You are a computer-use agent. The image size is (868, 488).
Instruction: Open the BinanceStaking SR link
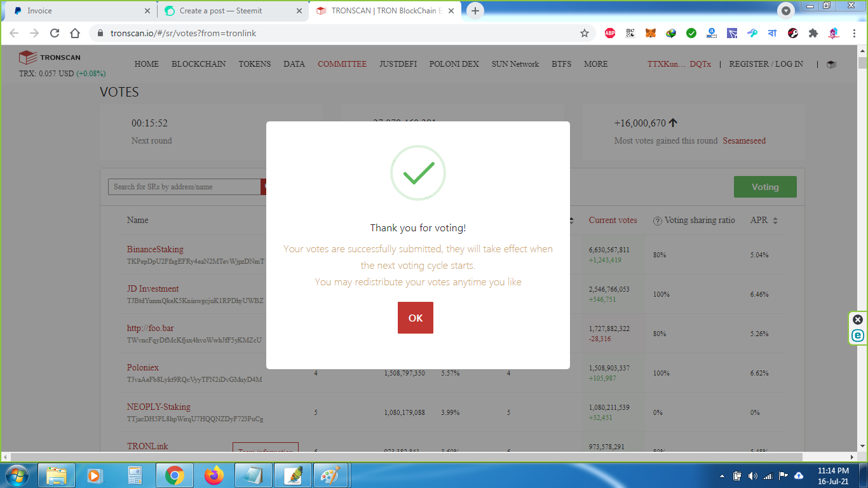[x=155, y=249]
